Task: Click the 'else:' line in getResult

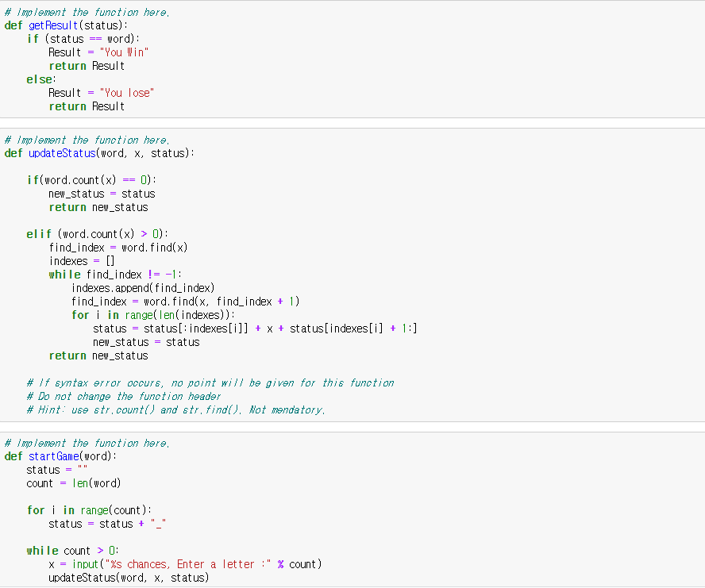Action: [41, 79]
